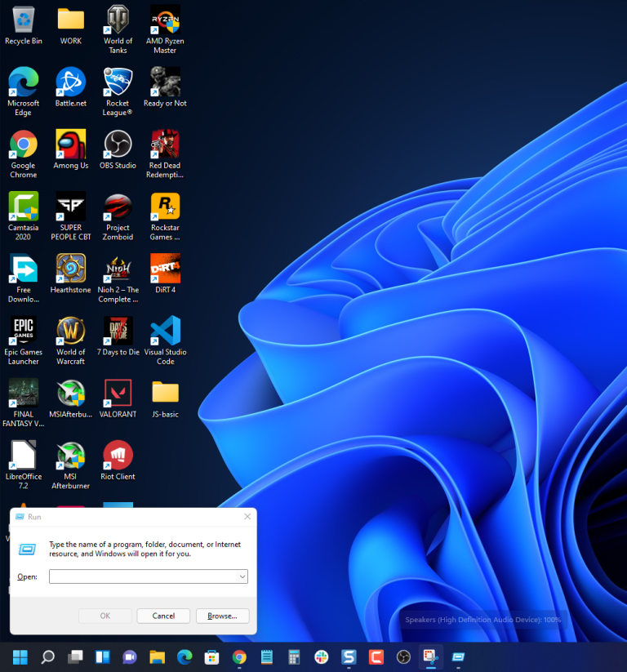Screen dimensions: 627x672
Task: Select Among Us desktop icon
Action: [x=71, y=150]
